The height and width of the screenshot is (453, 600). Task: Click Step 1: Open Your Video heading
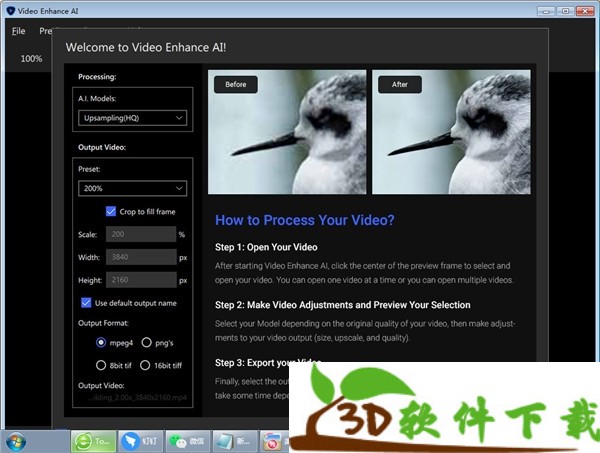(x=266, y=247)
